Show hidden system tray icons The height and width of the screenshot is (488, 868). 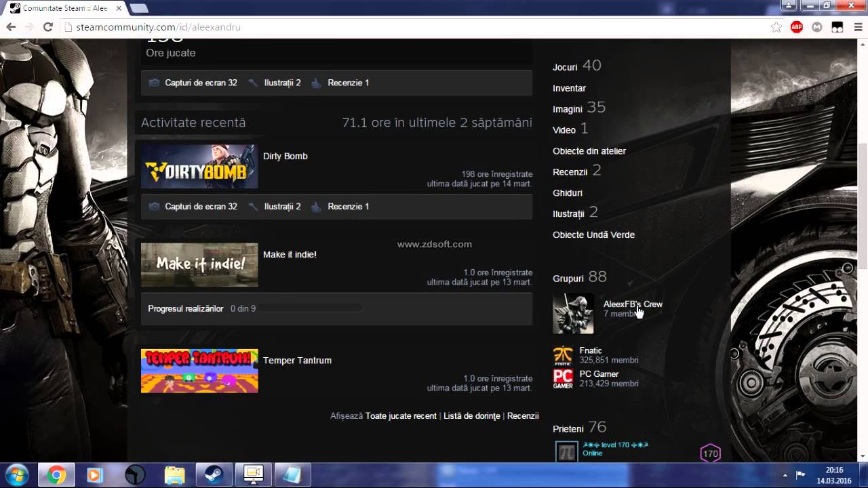point(785,475)
